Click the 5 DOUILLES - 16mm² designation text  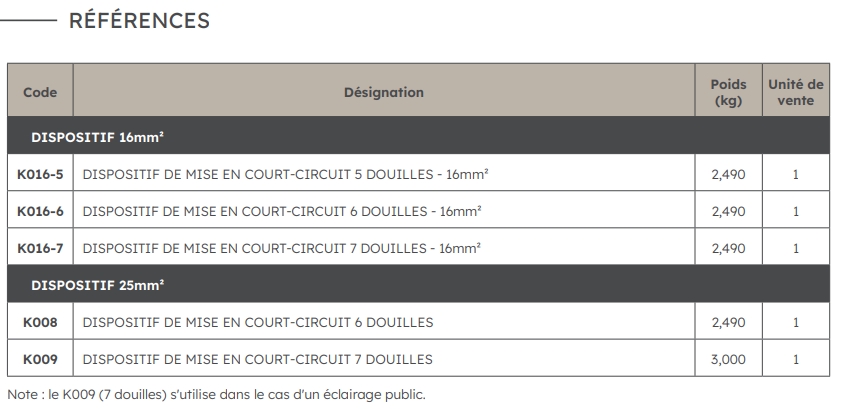[285, 174]
